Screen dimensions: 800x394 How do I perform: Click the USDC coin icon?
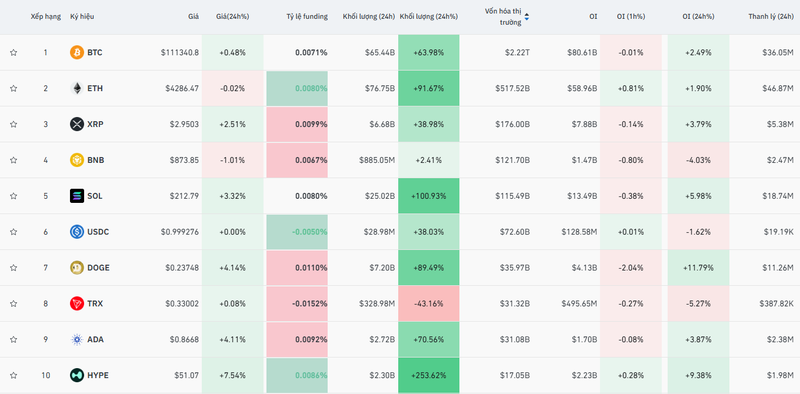pyautogui.click(x=77, y=232)
